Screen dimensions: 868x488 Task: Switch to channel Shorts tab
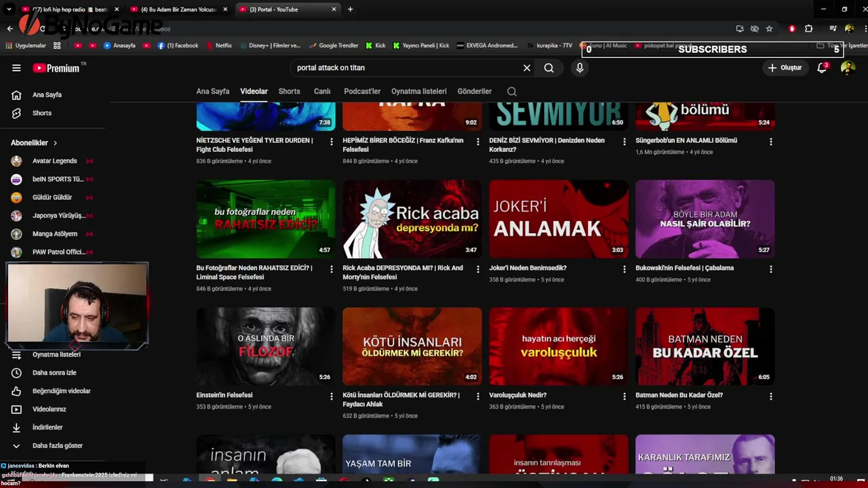[289, 91]
